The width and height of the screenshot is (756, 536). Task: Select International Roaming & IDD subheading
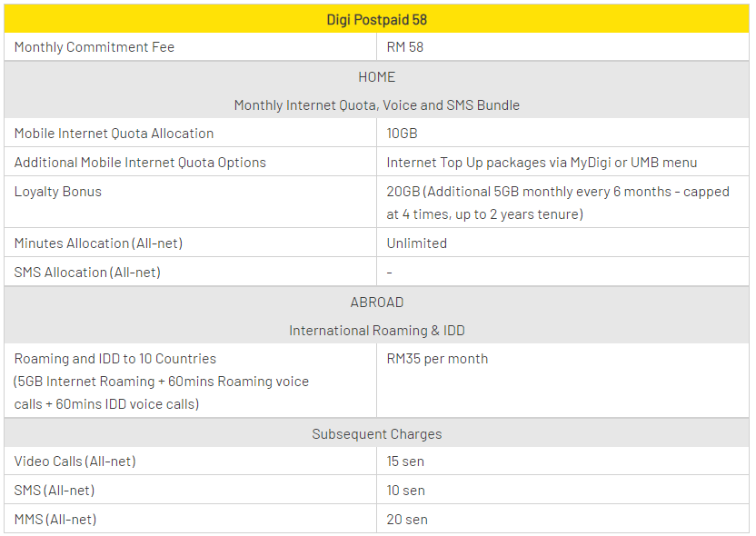tap(376, 331)
